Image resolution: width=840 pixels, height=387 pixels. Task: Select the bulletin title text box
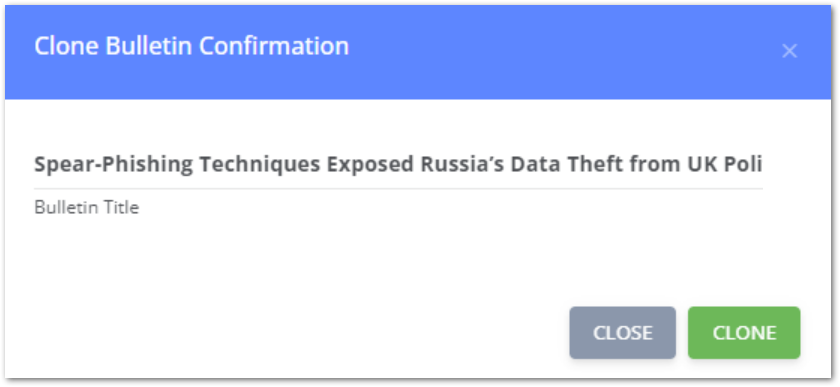coord(398,165)
